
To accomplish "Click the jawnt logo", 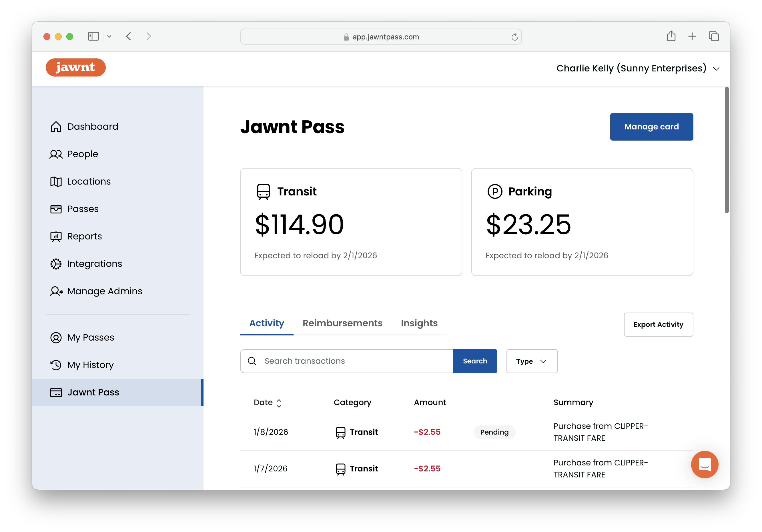I will [x=76, y=67].
